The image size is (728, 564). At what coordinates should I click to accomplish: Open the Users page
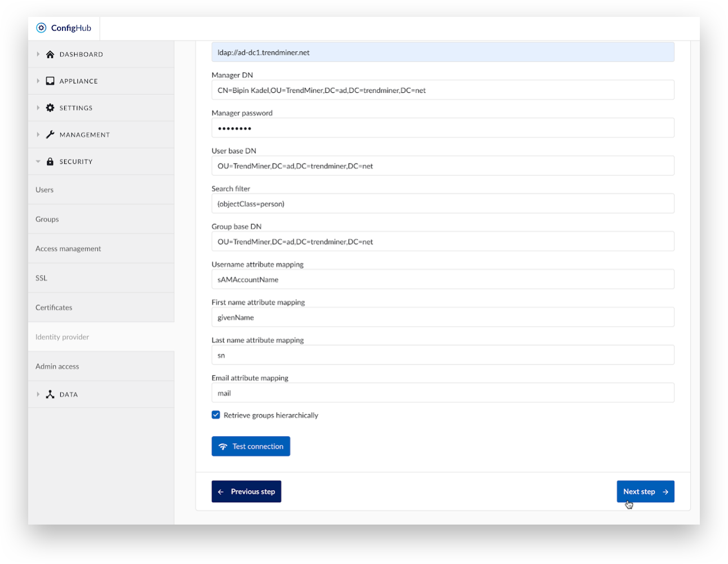(x=101, y=190)
